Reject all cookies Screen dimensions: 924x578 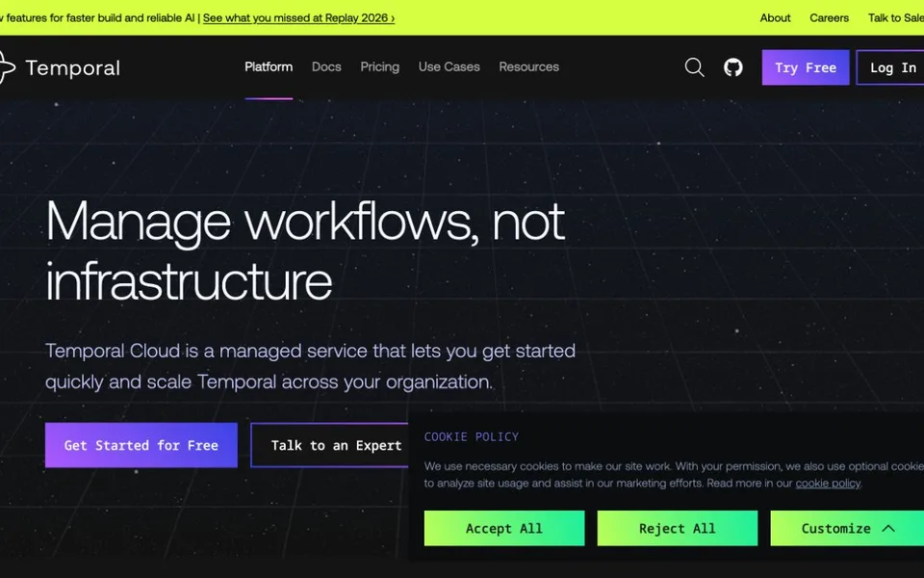tap(677, 529)
